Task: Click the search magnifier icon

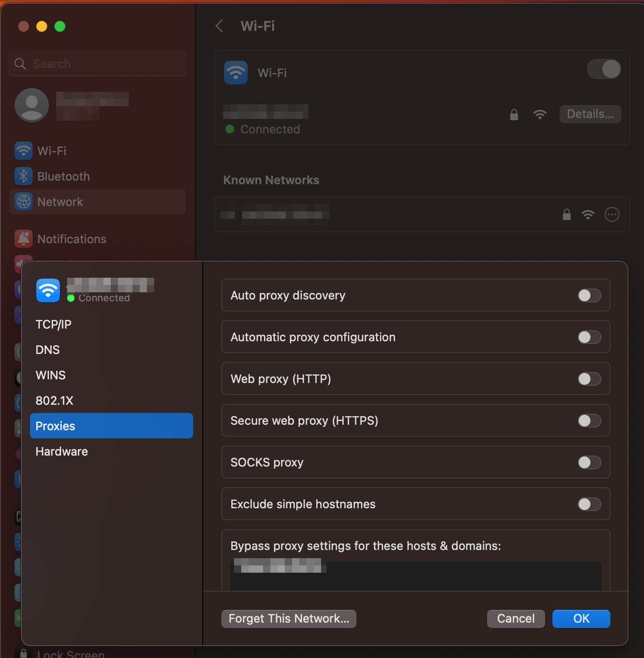Action: (20, 64)
